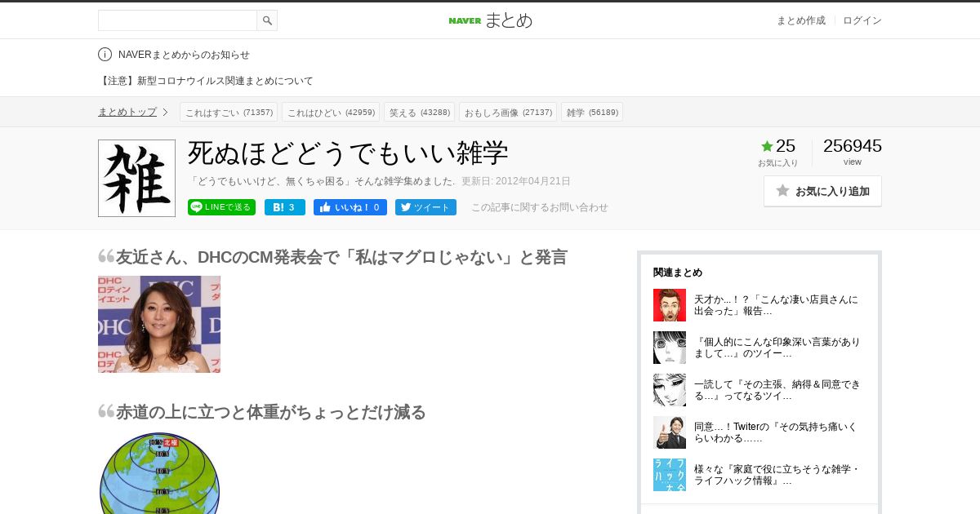The width and height of the screenshot is (980, 514).
Task: Open 天才か…!? こんな凄い店員さん related link
Action: point(776,305)
